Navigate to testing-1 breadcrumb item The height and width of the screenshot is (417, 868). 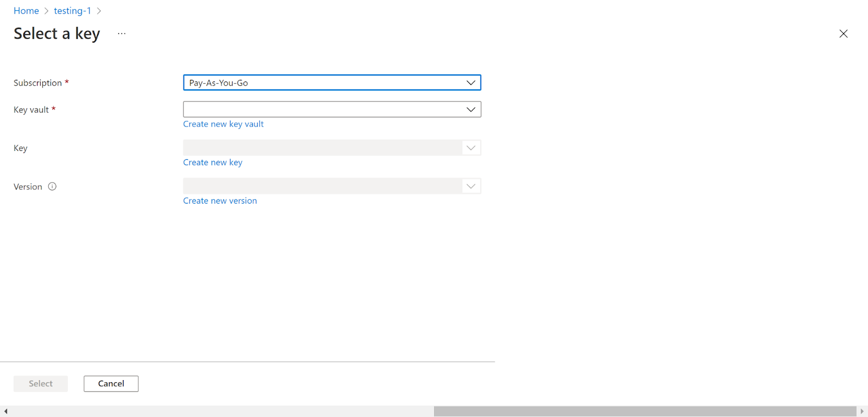tap(72, 11)
